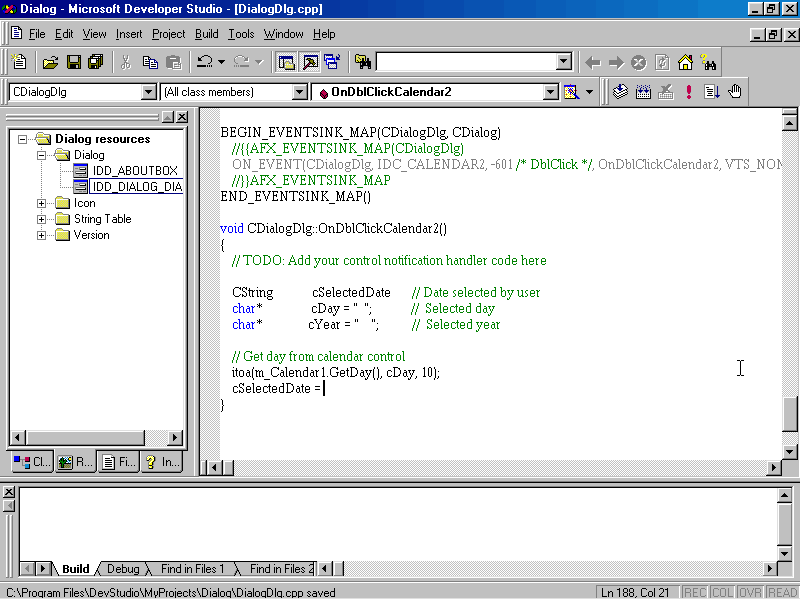
Task: Click the Search help icon beside Home
Action: 709,63
